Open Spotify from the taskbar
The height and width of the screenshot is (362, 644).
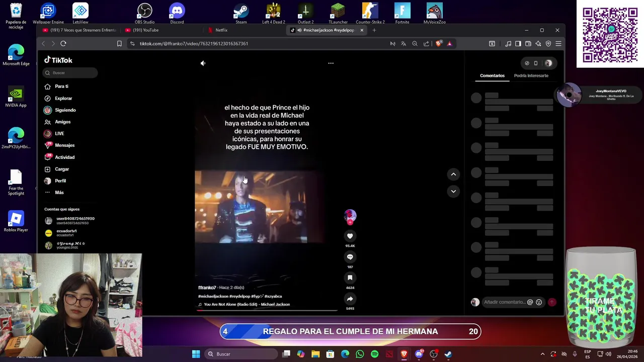pos(374,354)
